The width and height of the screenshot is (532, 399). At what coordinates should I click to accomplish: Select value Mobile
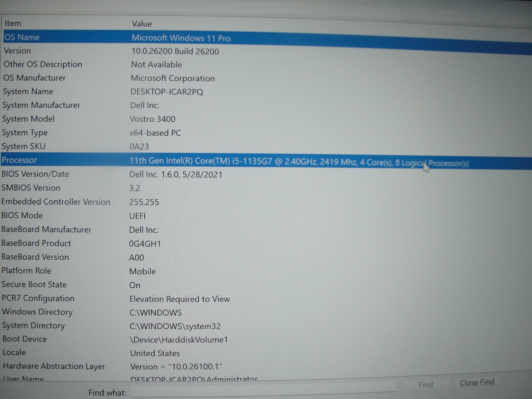coord(143,271)
